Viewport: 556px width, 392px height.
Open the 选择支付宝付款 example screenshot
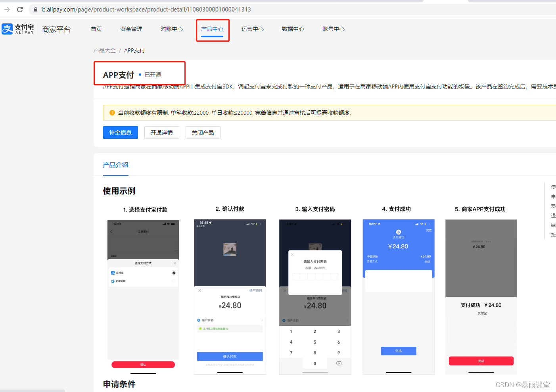143,297
